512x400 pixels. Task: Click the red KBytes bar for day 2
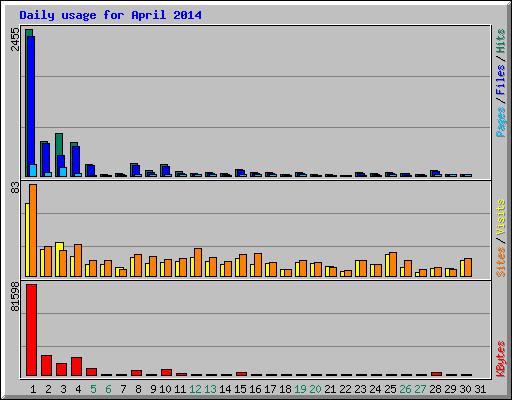(x=46, y=365)
